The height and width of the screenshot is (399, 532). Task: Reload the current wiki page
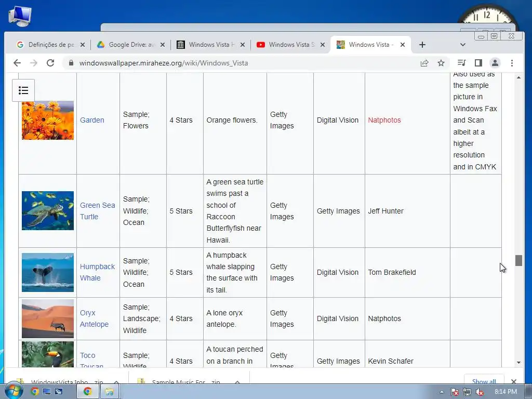pyautogui.click(x=50, y=63)
